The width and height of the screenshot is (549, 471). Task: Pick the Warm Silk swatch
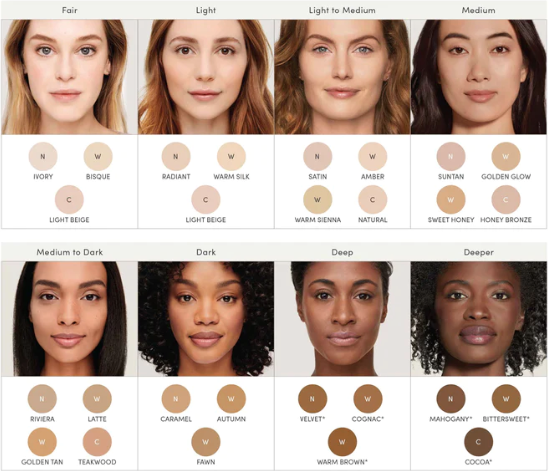tap(231, 157)
